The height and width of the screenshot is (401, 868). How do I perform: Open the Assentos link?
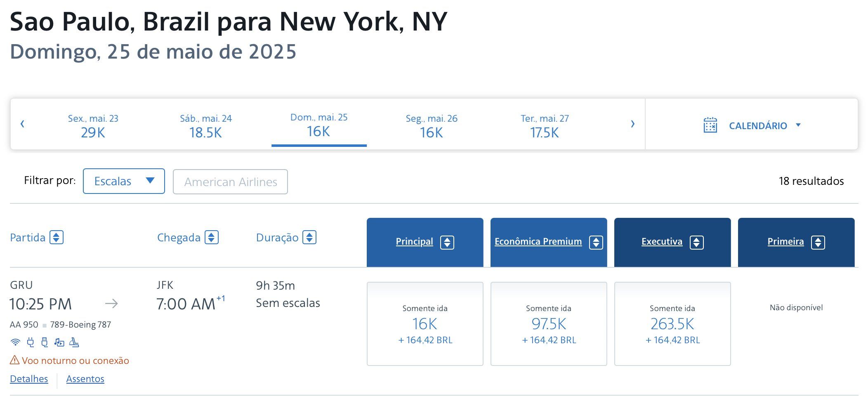(x=85, y=379)
